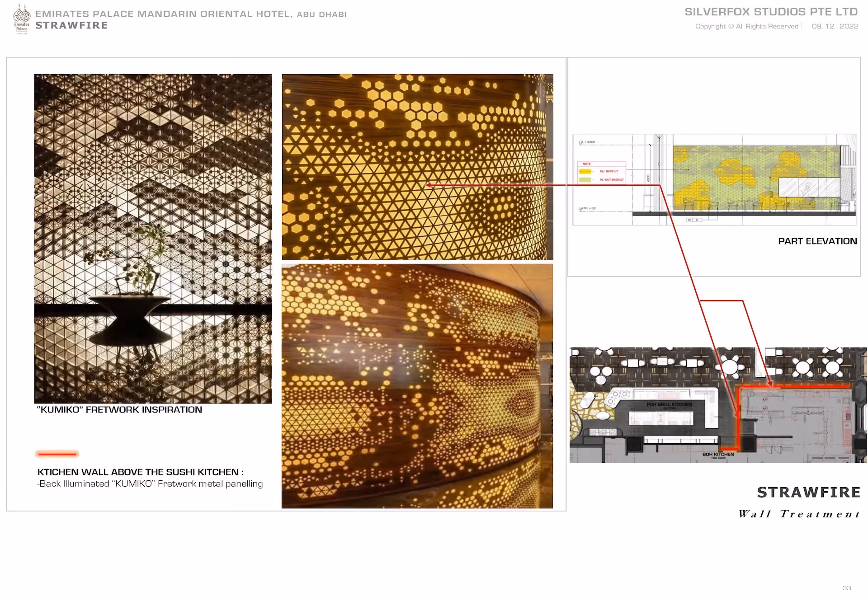Click the restaurant floor plan image
This screenshot has width=868, height=601.
(718, 405)
